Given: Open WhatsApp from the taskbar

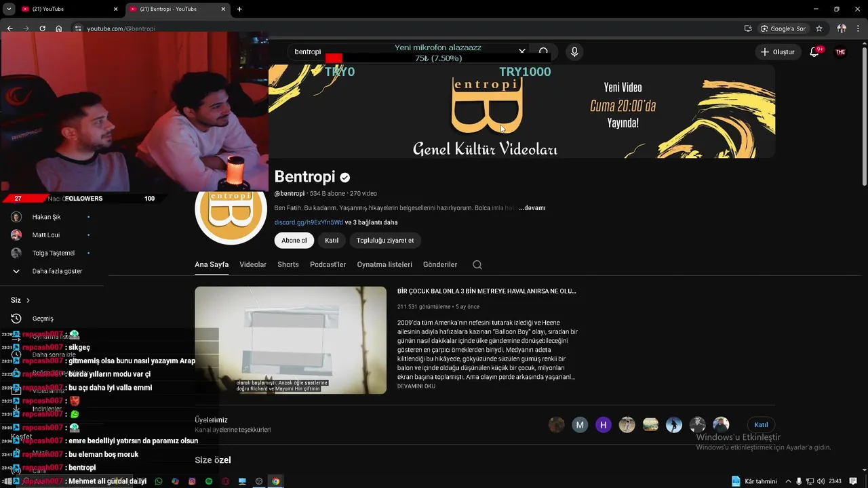Looking at the screenshot, I should 159,481.
